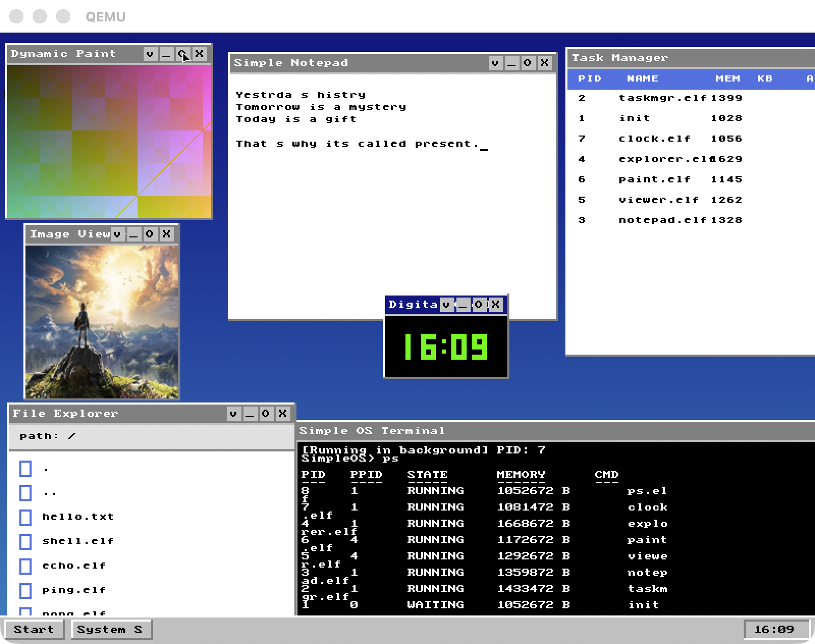The height and width of the screenshot is (644, 815).
Task: Maximize the Simple Notepad window
Action: point(528,63)
